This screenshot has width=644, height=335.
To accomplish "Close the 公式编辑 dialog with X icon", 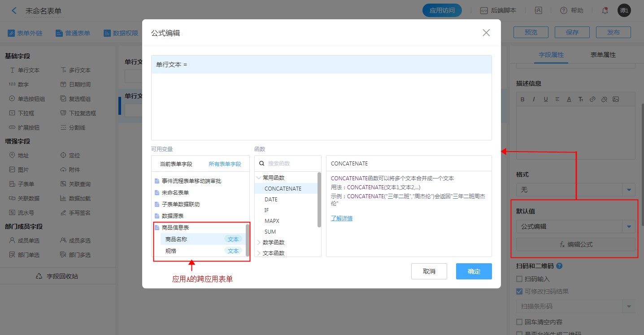I will (x=486, y=33).
